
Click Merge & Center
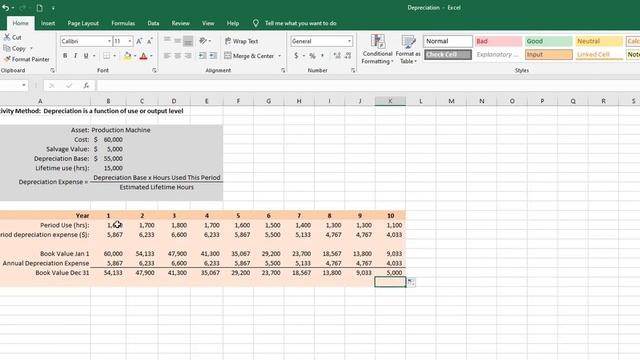(x=249, y=56)
